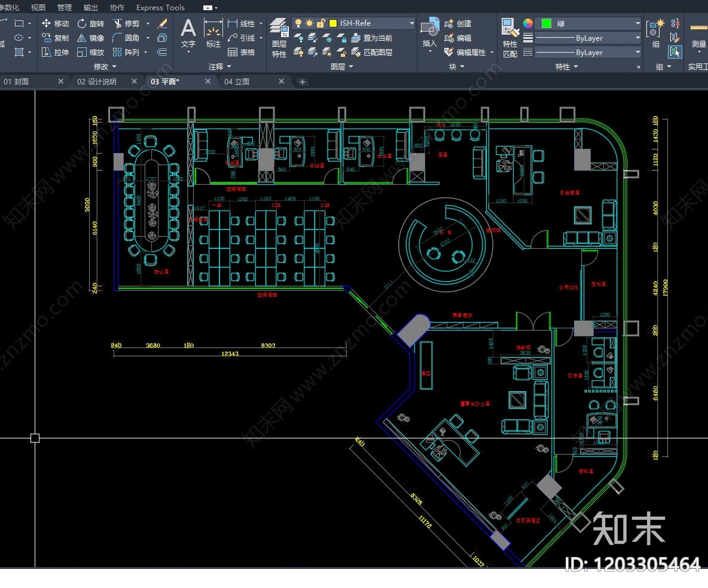
Task: Open the 协作 ribbon tab
Action: coord(117,7)
